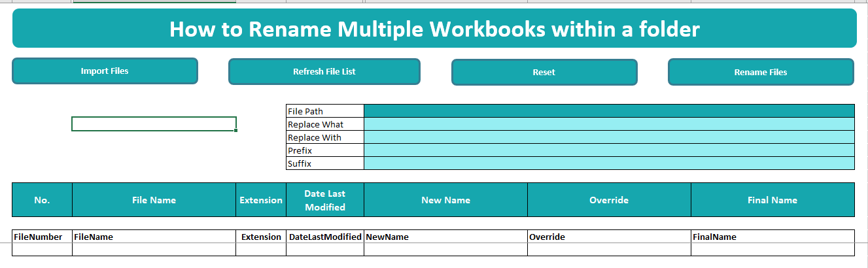
Task: Click the title banner 'How to Rename Multiple Workbooks'
Action: click(x=434, y=29)
